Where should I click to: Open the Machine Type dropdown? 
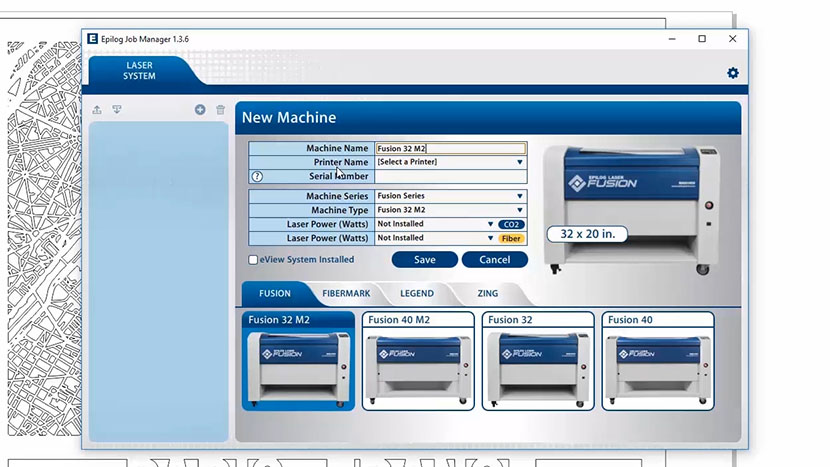[450, 211]
